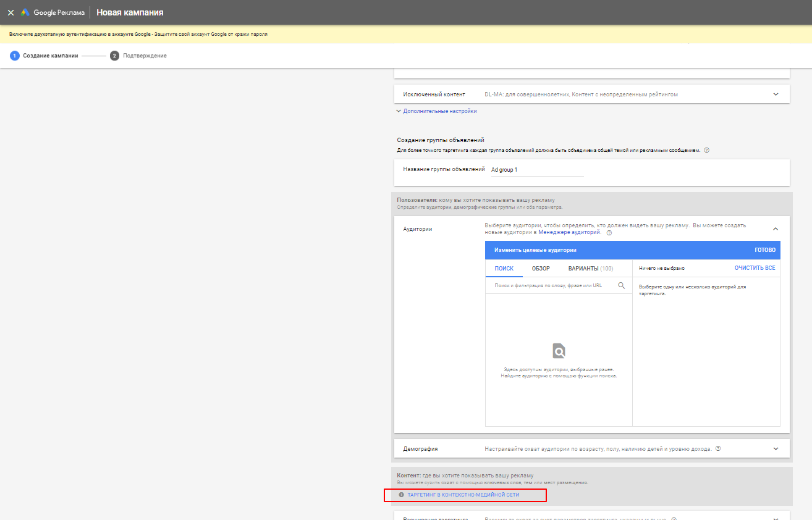Open the ВАРИАНТЫ (100) tab
The width and height of the screenshot is (812, 520).
(x=591, y=268)
